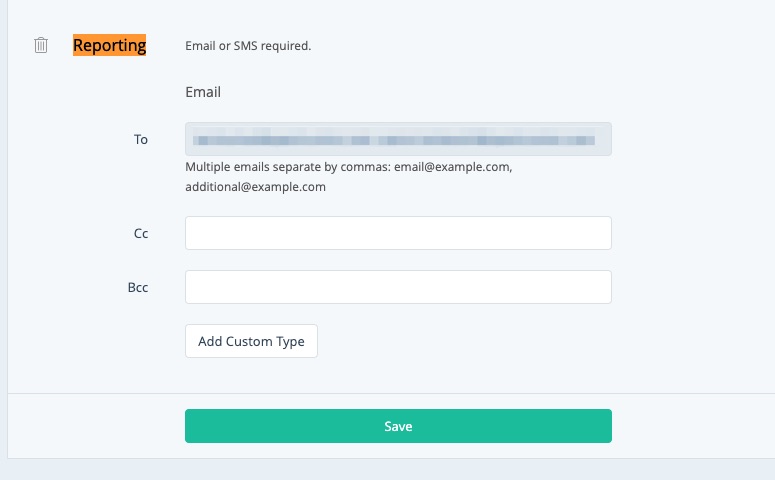The height and width of the screenshot is (480, 775).
Task: Click the additional@example.com sample text
Action: click(255, 187)
